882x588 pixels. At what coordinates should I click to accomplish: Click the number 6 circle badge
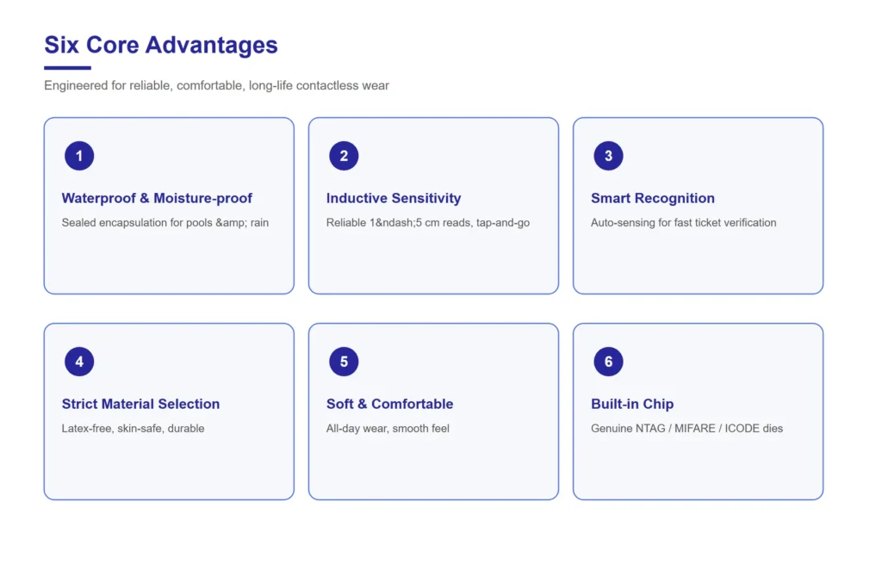click(609, 362)
